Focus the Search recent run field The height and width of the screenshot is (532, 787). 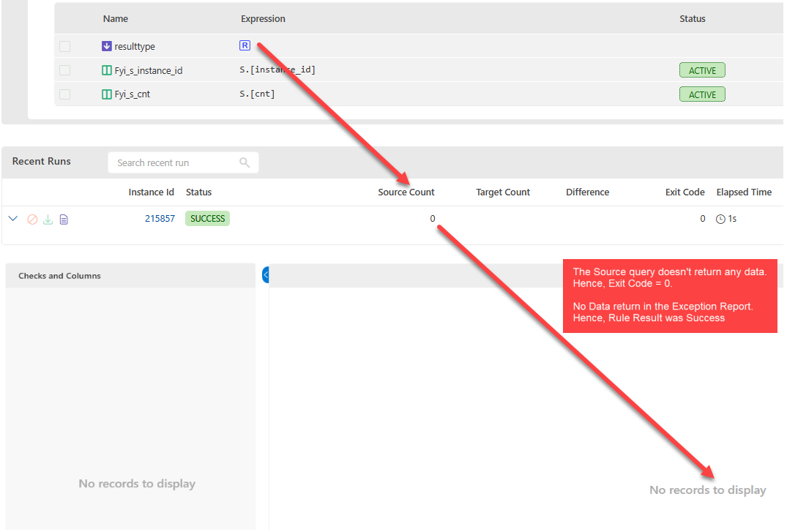pyautogui.click(x=176, y=162)
